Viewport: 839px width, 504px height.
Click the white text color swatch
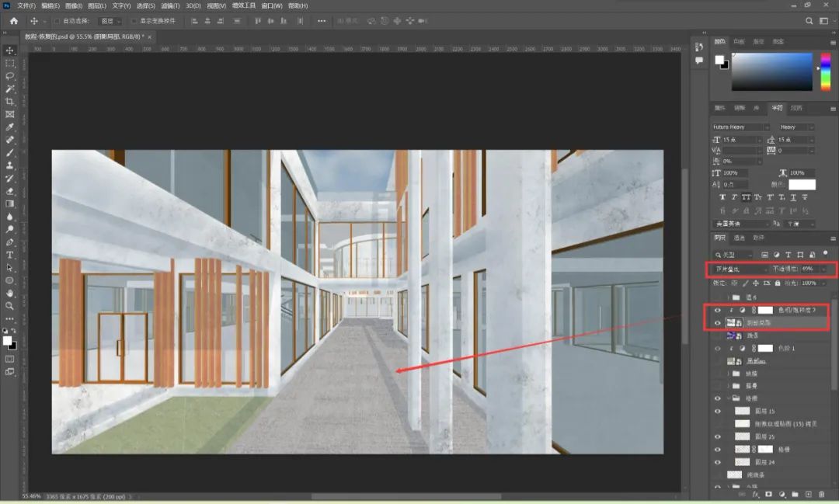pos(802,185)
